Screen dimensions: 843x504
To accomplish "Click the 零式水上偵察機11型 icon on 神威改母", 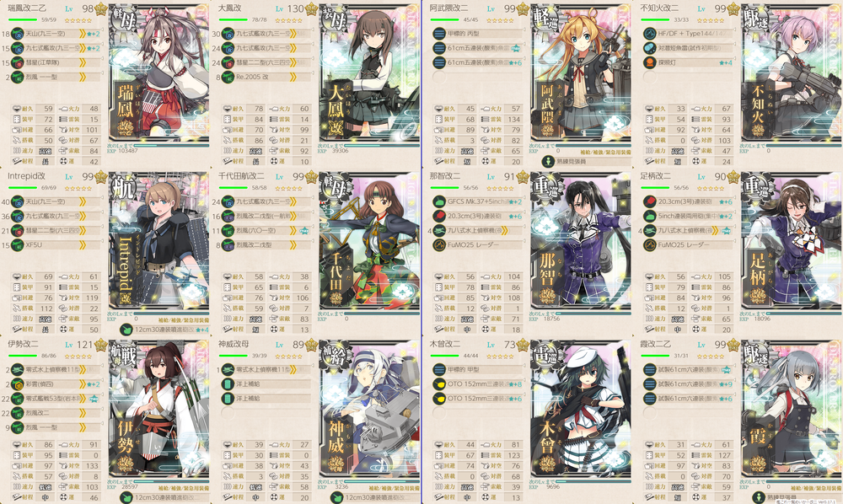I will point(228,370).
